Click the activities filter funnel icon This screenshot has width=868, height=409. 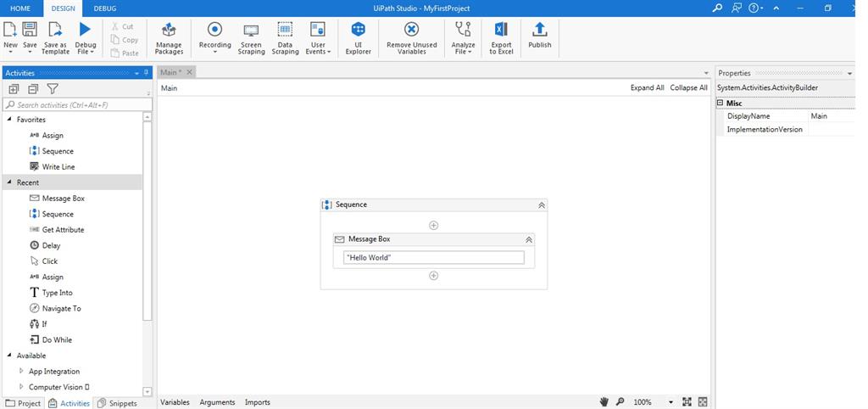click(53, 88)
